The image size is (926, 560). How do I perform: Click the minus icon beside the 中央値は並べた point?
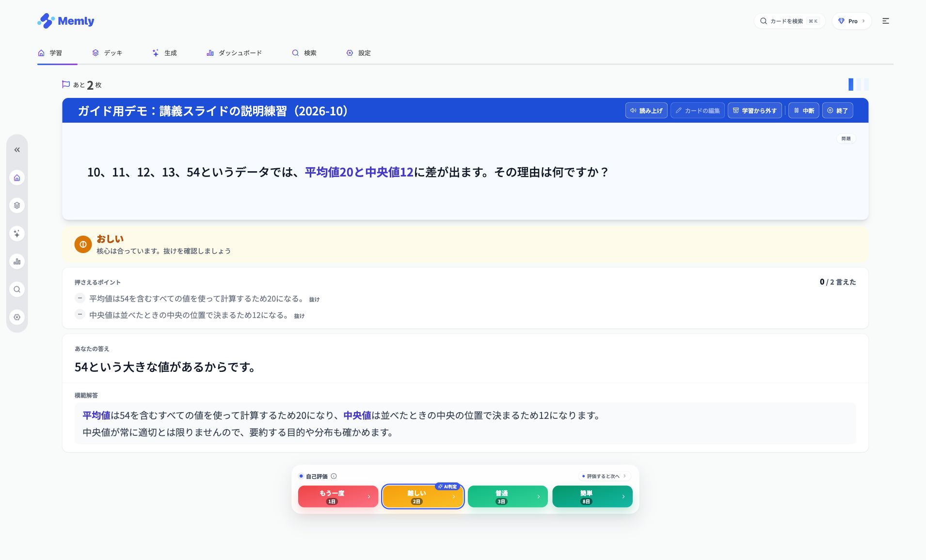click(x=80, y=315)
